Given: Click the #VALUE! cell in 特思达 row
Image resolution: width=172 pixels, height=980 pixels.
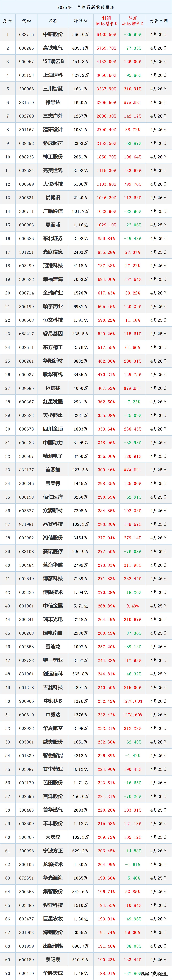Looking at the screenshot, I should [132, 102].
